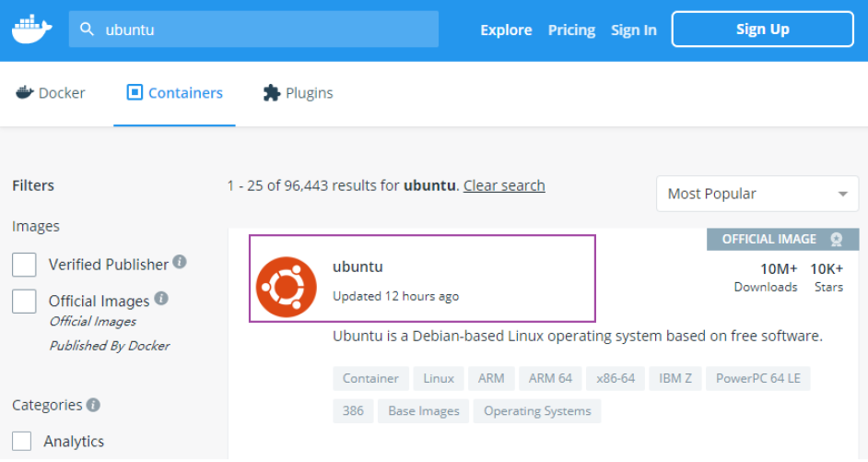This screenshot has width=868, height=462.
Task: Click the Docker whale logo
Action: click(32, 30)
